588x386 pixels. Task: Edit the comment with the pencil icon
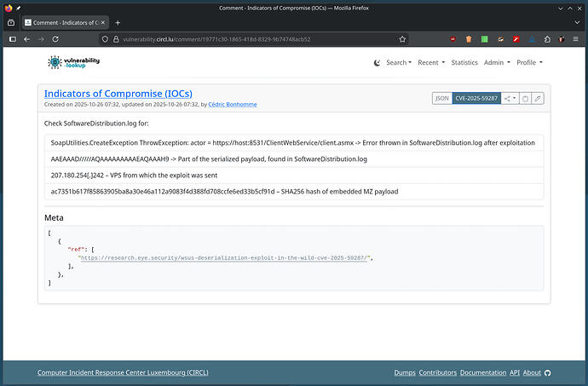tap(538, 98)
